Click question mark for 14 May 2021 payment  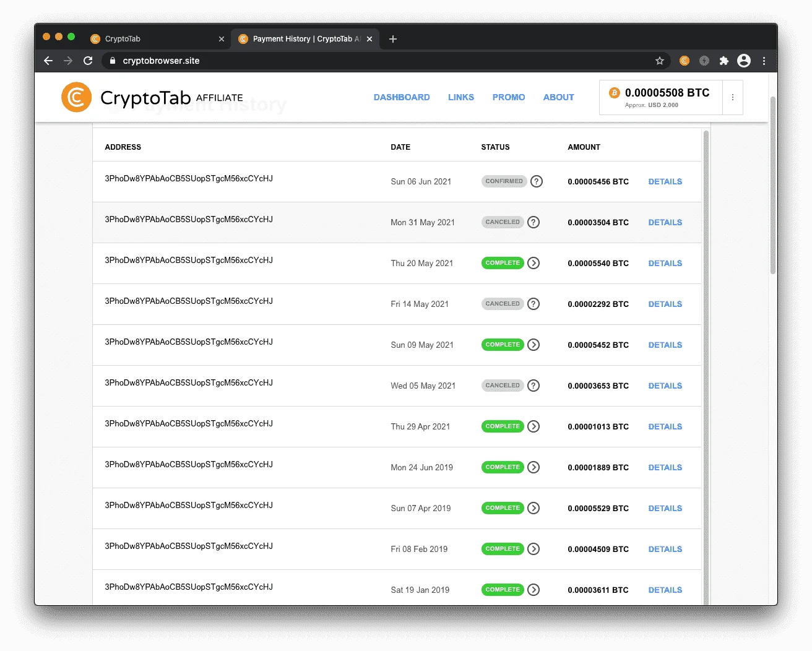(533, 304)
